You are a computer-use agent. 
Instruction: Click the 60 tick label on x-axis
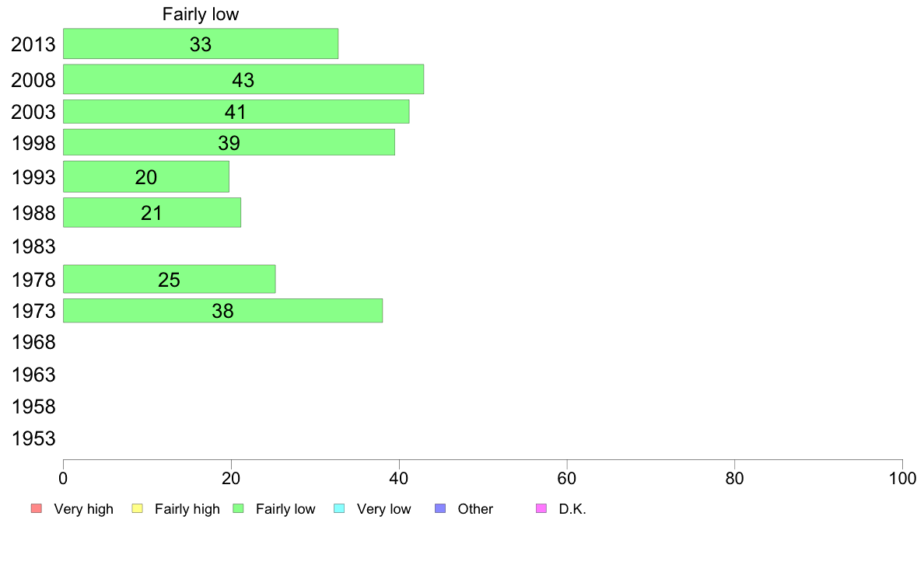pos(567,478)
